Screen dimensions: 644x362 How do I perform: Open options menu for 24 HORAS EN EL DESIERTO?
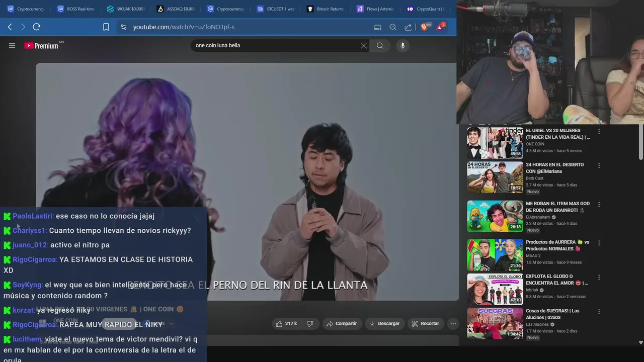[x=599, y=165]
